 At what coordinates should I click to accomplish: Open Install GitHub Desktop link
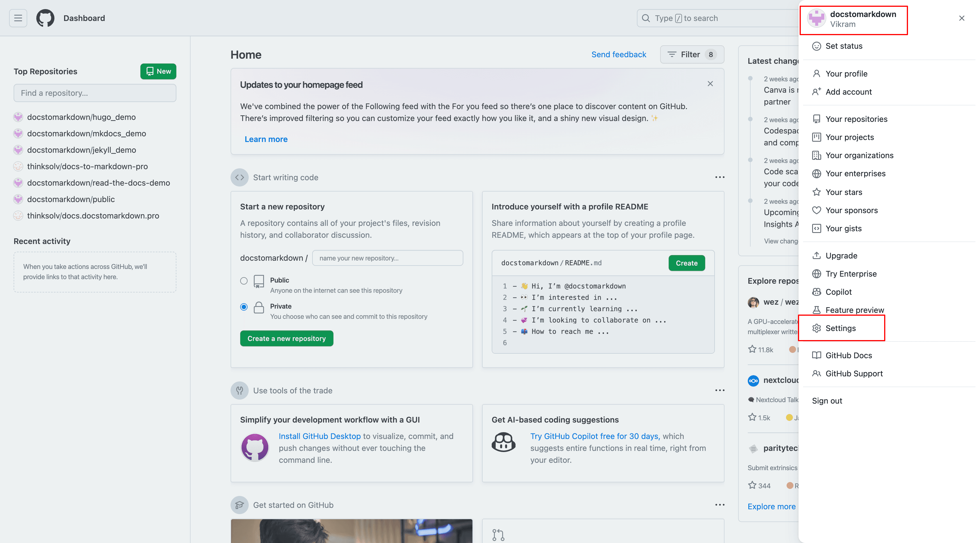click(x=320, y=436)
